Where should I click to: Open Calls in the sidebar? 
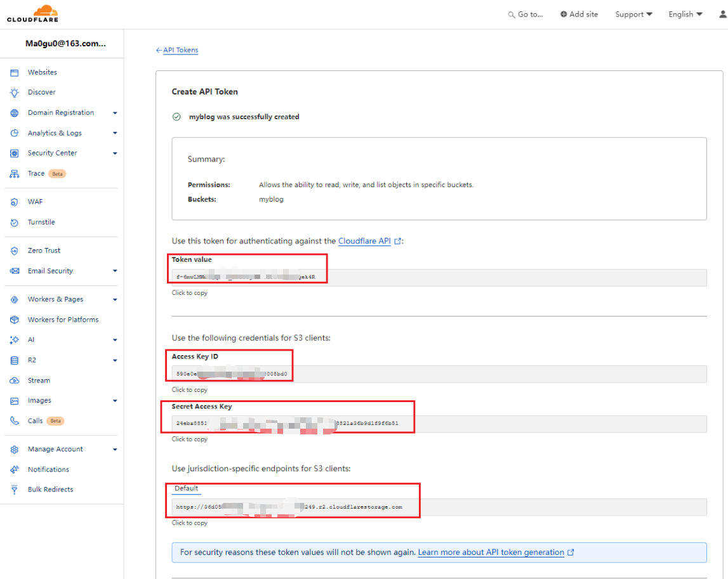click(x=36, y=421)
